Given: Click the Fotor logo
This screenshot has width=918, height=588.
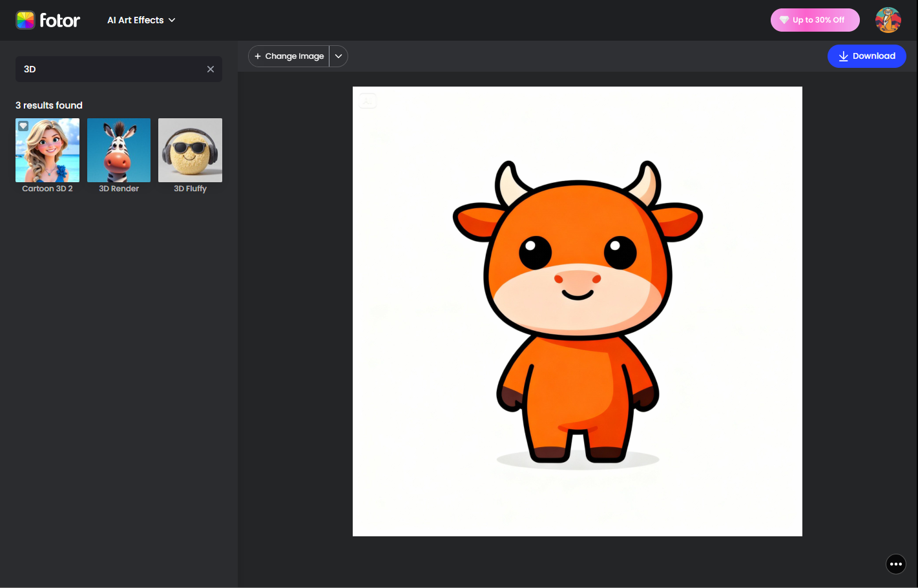Looking at the screenshot, I should pos(48,20).
